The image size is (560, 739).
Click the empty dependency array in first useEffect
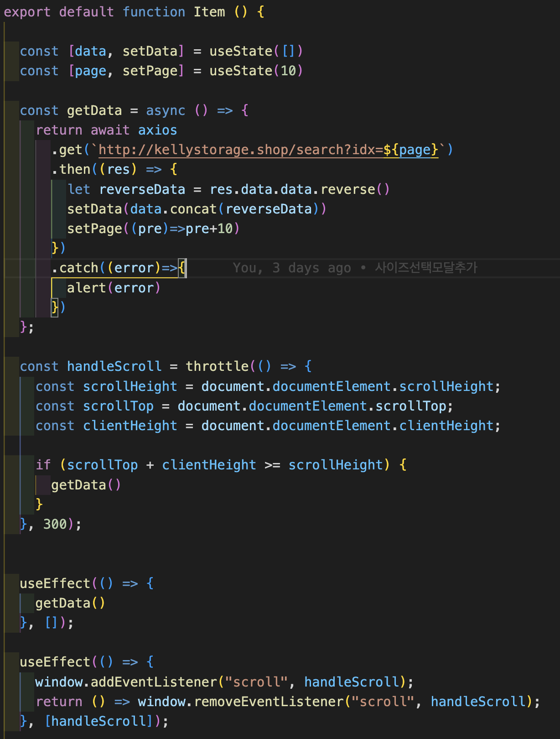[51, 623]
